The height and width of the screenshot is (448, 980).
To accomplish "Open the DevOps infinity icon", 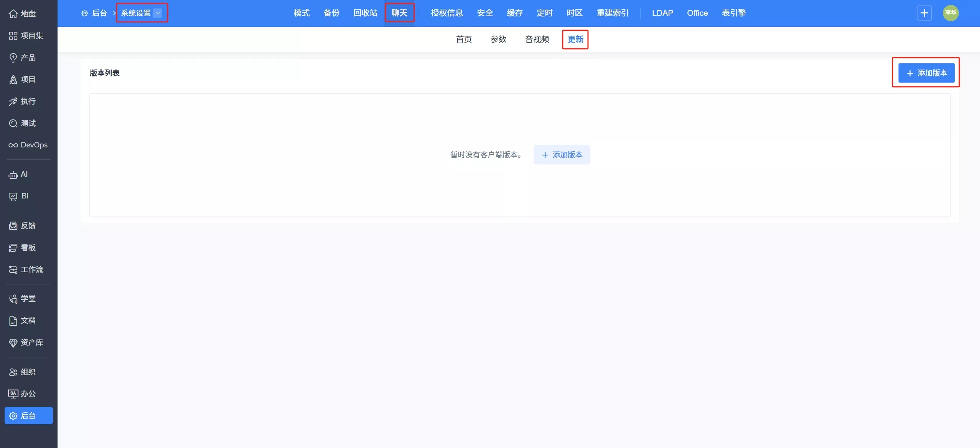I will [x=13, y=145].
